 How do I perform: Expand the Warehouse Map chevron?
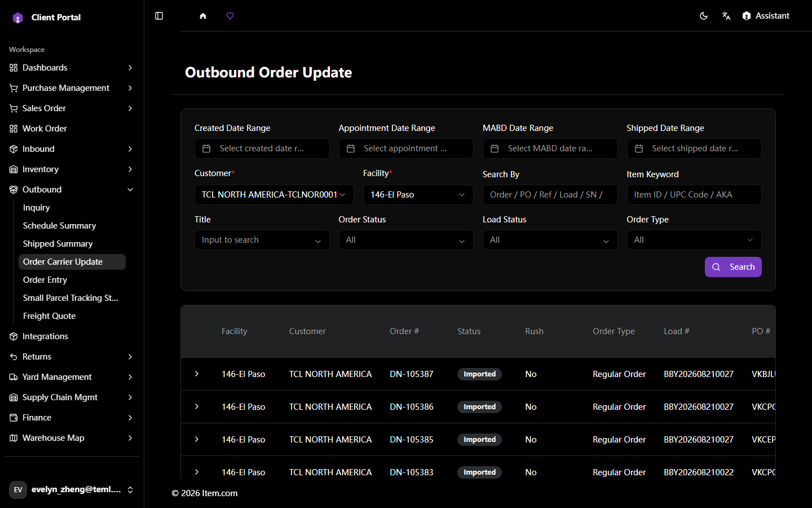[x=130, y=438]
